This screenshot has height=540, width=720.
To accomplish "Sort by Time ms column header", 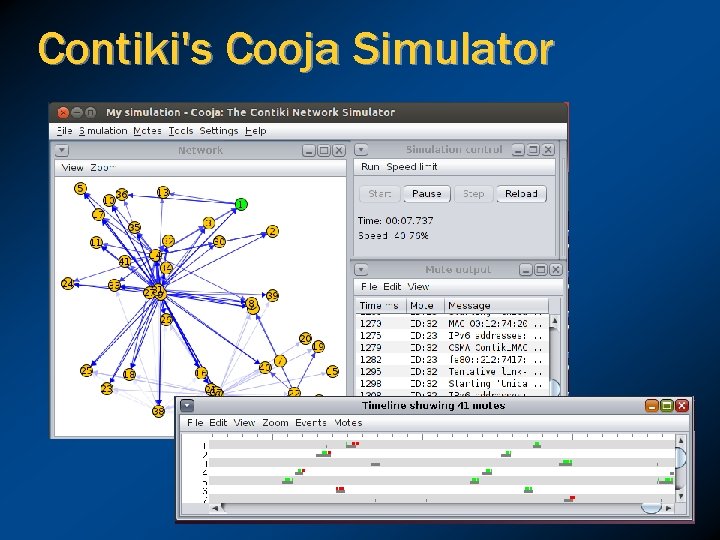I will pos(381,305).
